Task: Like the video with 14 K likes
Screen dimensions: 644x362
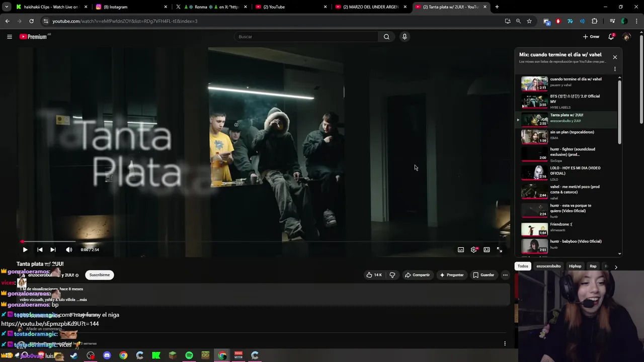Action: [374, 275]
